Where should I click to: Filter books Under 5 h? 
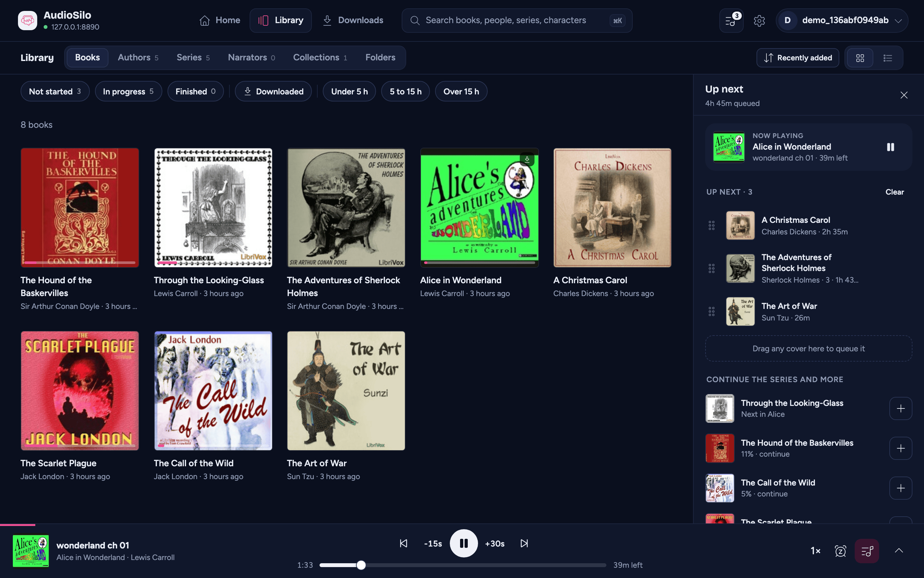point(349,92)
